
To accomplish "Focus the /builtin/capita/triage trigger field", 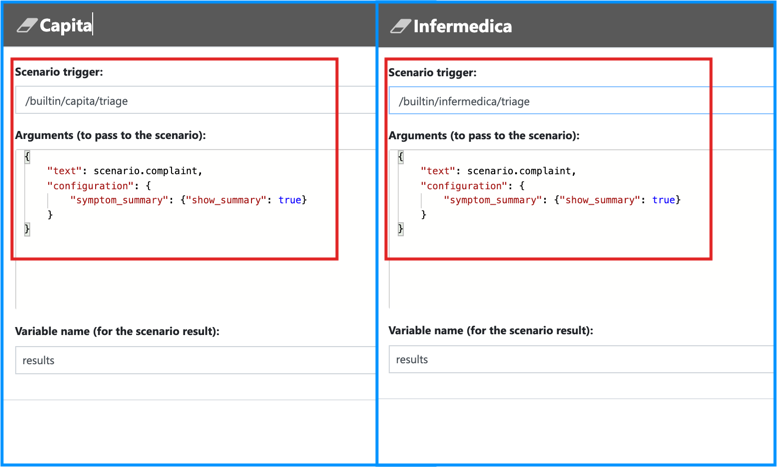I will point(195,101).
